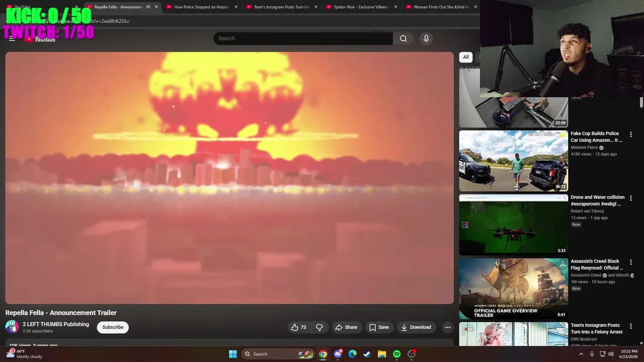Viewport: 644px width, 362px height.
Task: Open Discord from the taskbar
Action: point(338,354)
